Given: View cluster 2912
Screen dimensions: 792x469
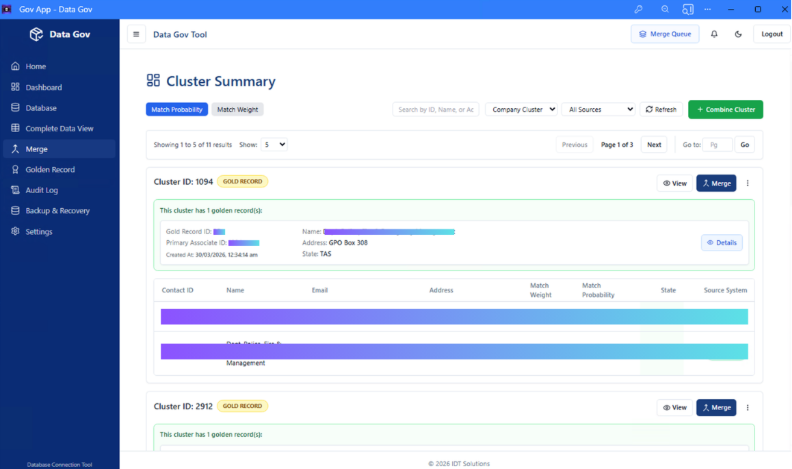Looking at the screenshot, I should point(675,407).
